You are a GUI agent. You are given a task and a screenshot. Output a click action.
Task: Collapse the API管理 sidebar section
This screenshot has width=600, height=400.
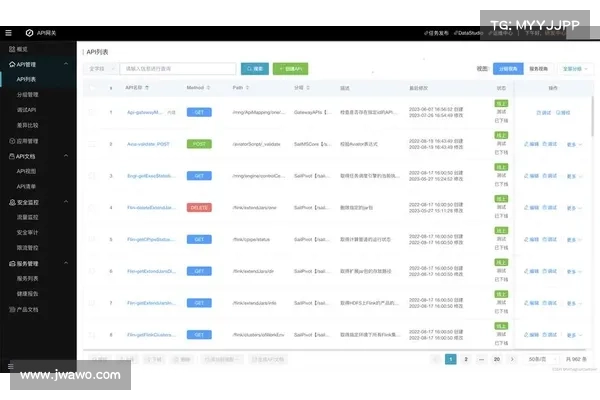point(68,64)
